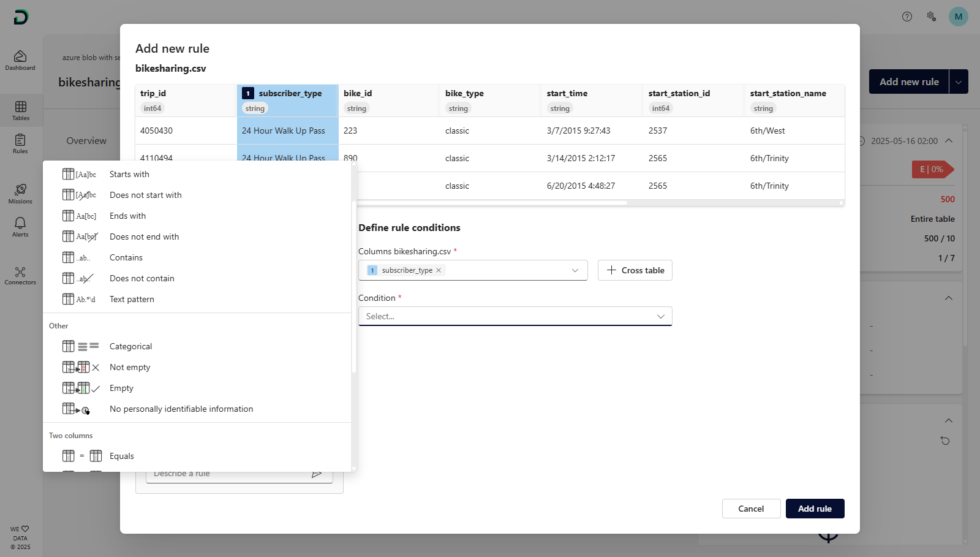Click the help question mark icon
This screenshot has height=557, width=980.
click(x=907, y=17)
